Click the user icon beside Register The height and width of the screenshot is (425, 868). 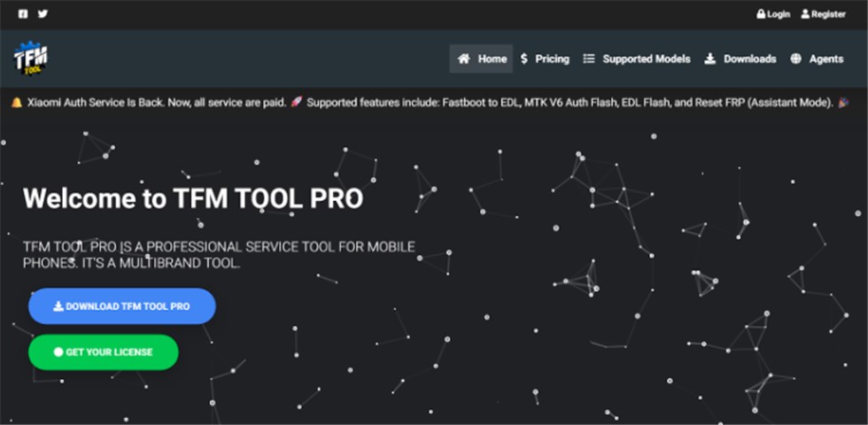click(805, 14)
